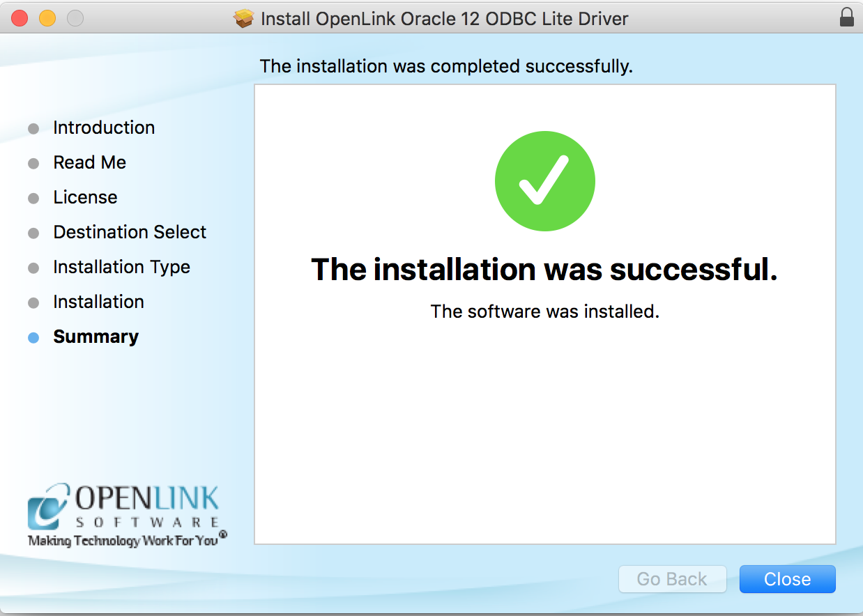Click the installer package icon in title
This screenshot has height=616, width=863.
244,18
